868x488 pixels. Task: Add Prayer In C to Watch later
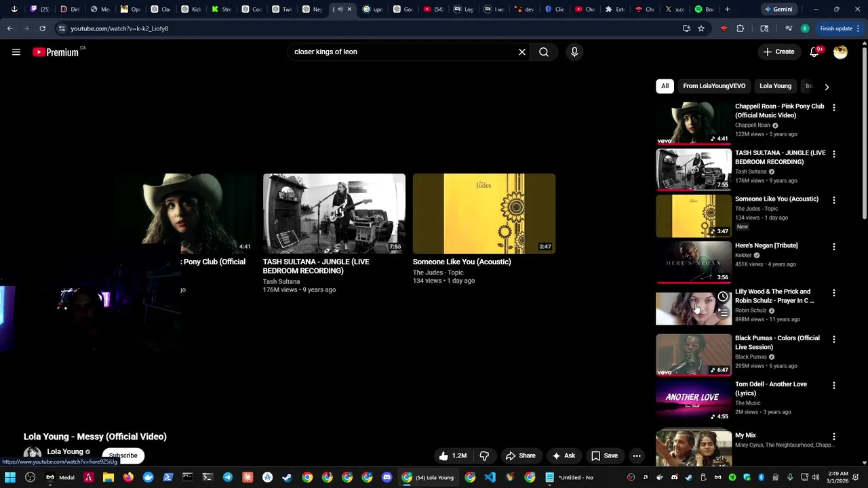(723, 297)
